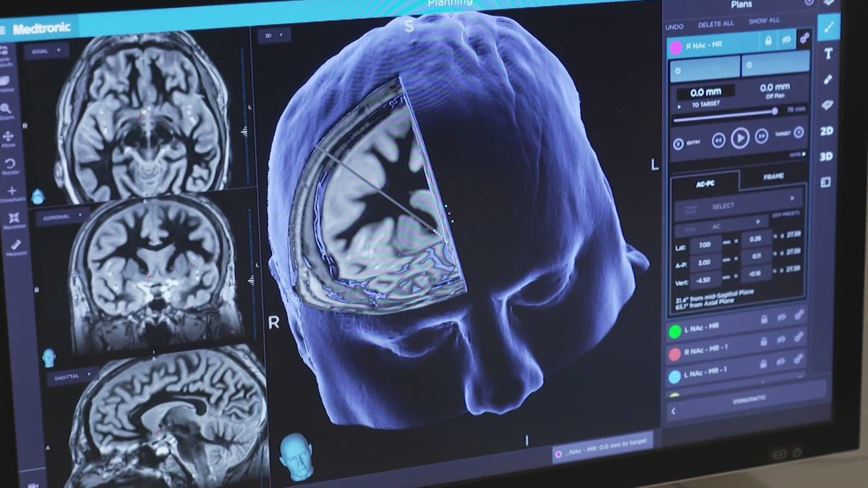Toggle lock on L NAc - MR - 1 plan
This screenshot has height=488, width=868.
coord(763,364)
